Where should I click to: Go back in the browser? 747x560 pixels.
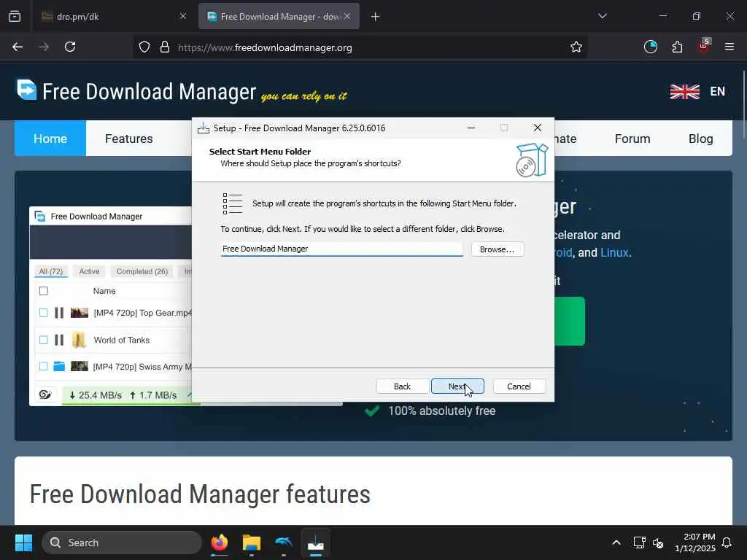18,47
